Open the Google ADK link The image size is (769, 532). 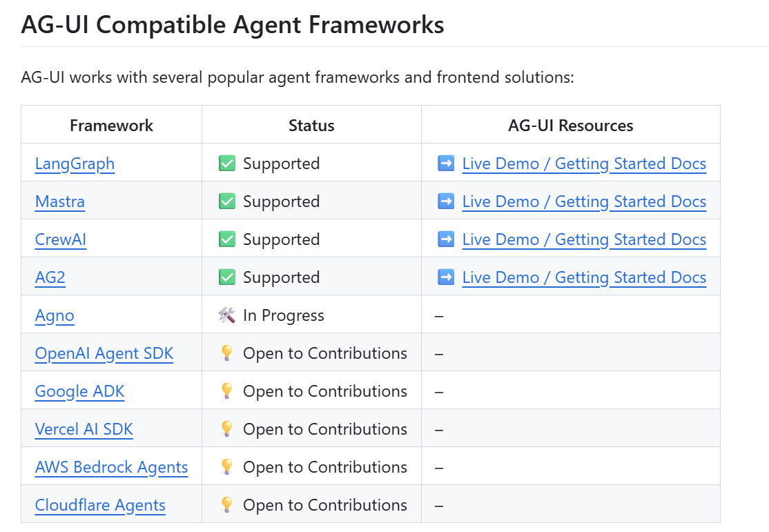point(80,391)
